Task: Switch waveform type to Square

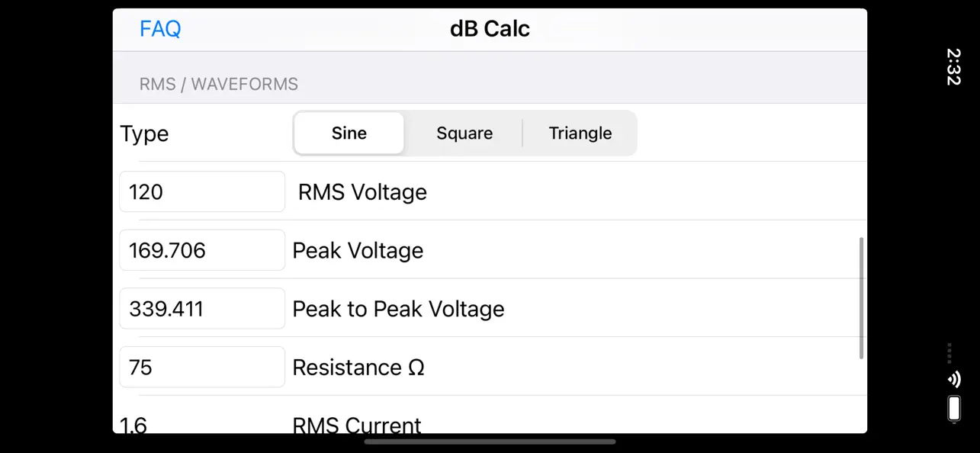Action: [x=464, y=133]
